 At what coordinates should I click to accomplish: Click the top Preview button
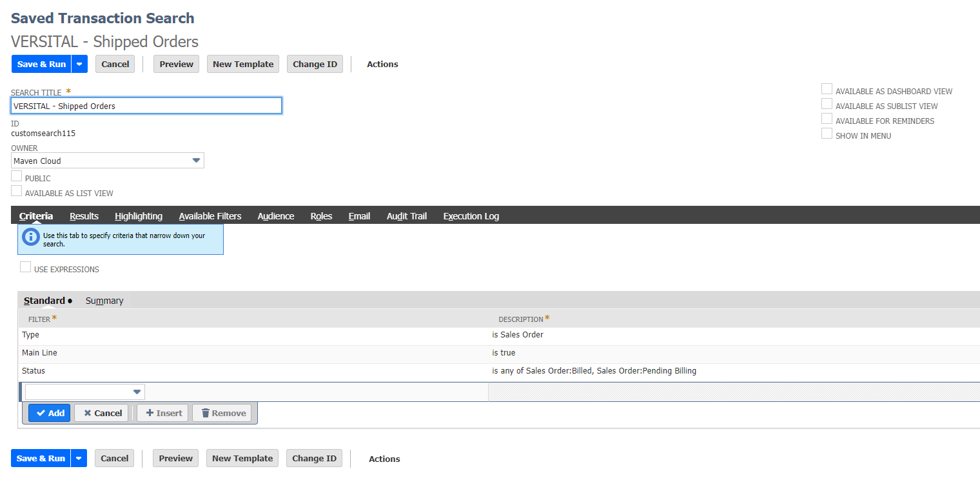(x=177, y=64)
